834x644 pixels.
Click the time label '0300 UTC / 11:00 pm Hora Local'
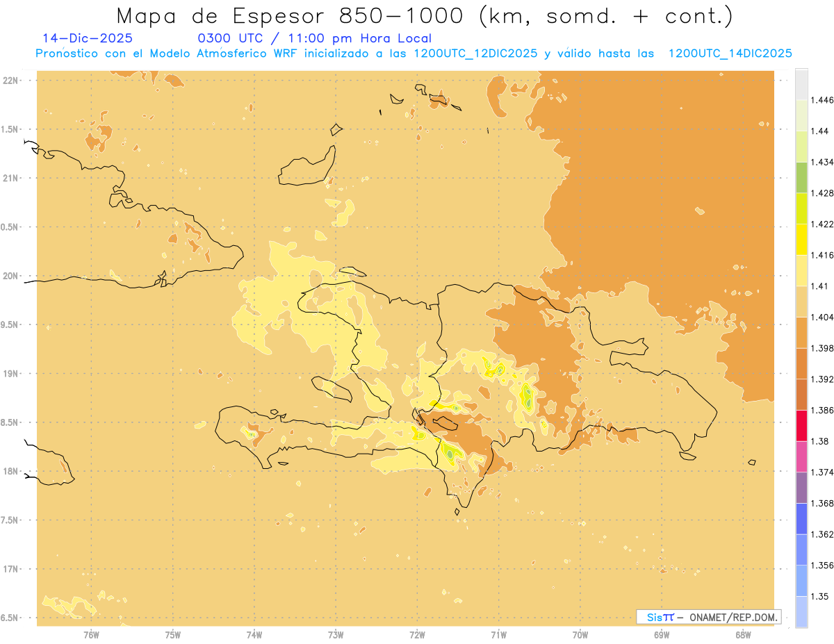pos(315,39)
